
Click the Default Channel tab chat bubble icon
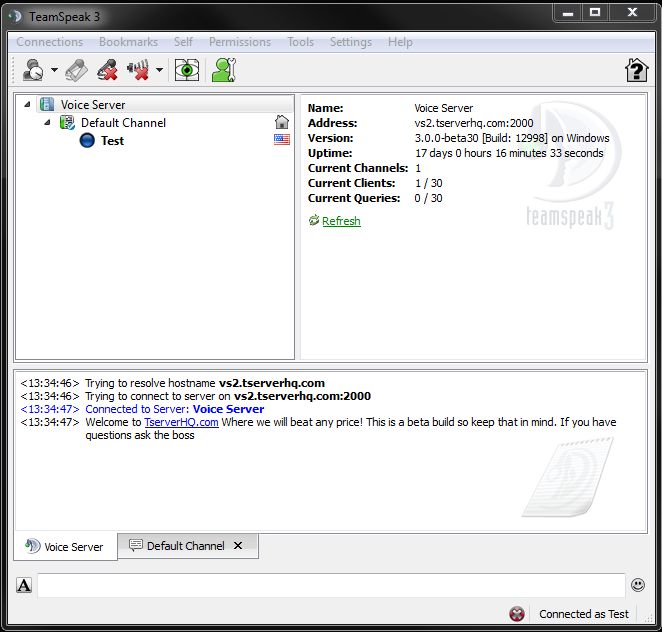pyautogui.click(x=136, y=545)
